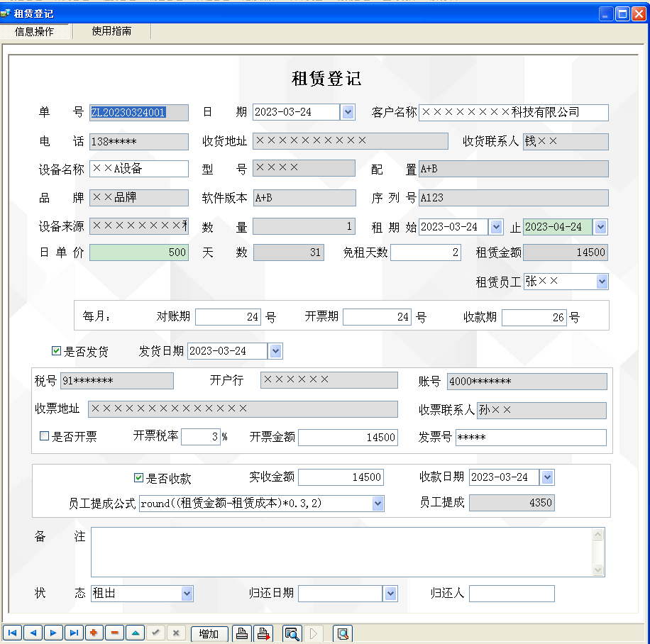Image resolution: width=650 pixels, height=644 pixels.
Task: Click the 开票税率 input field
Action: coord(201,436)
